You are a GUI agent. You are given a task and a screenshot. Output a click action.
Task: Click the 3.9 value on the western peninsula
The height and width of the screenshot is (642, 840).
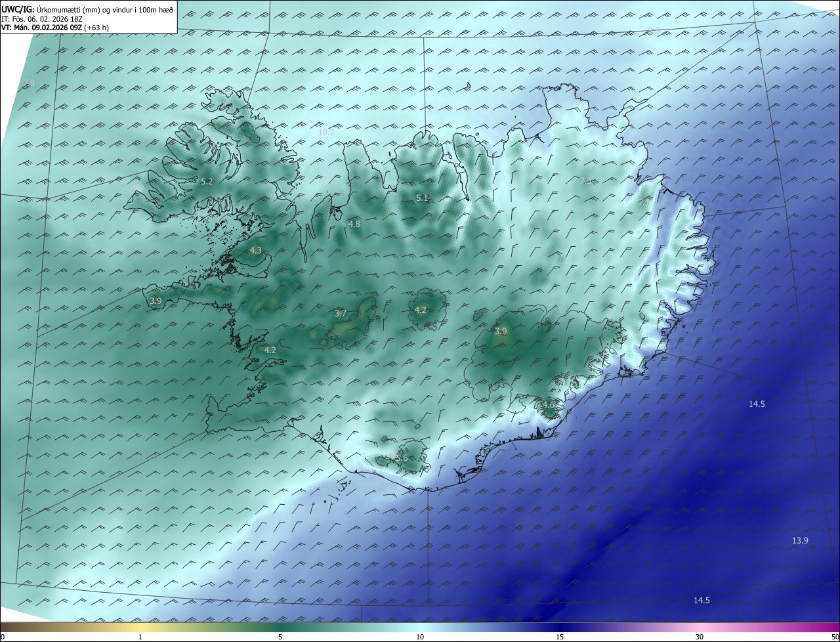[x=156, y=301]
